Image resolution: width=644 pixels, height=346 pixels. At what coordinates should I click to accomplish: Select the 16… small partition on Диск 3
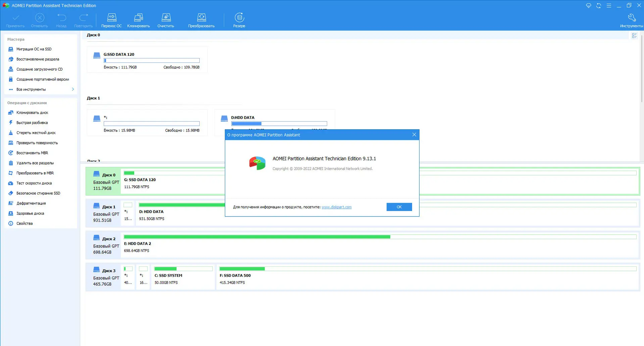(143, 277)
